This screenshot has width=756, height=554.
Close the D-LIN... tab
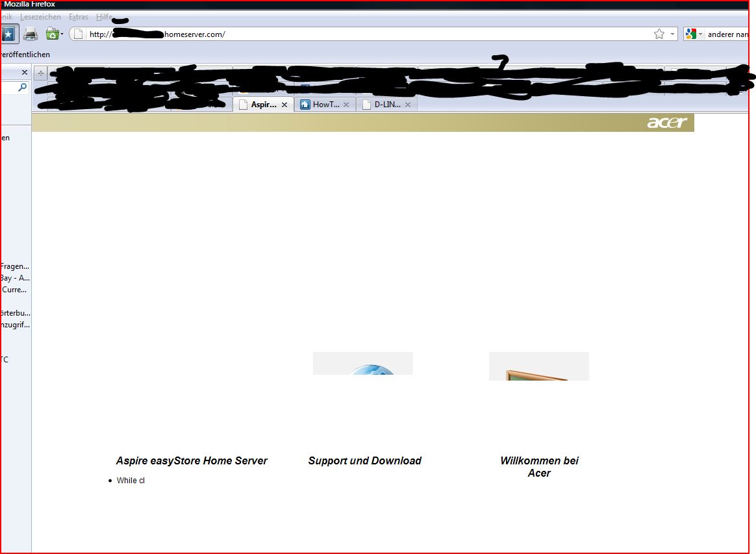tap(408, 105)
